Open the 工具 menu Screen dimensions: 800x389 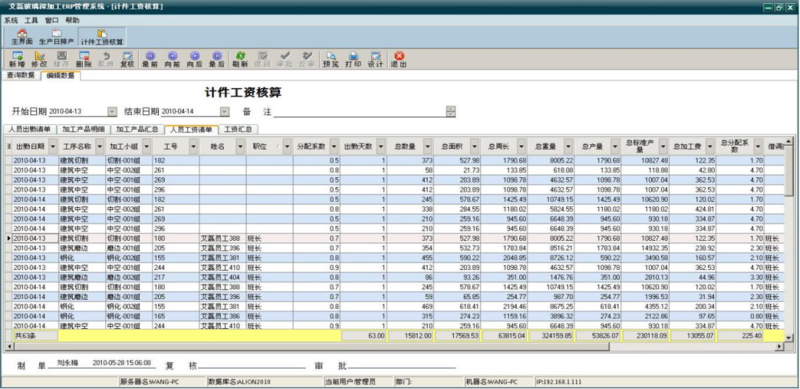[31, 20]
